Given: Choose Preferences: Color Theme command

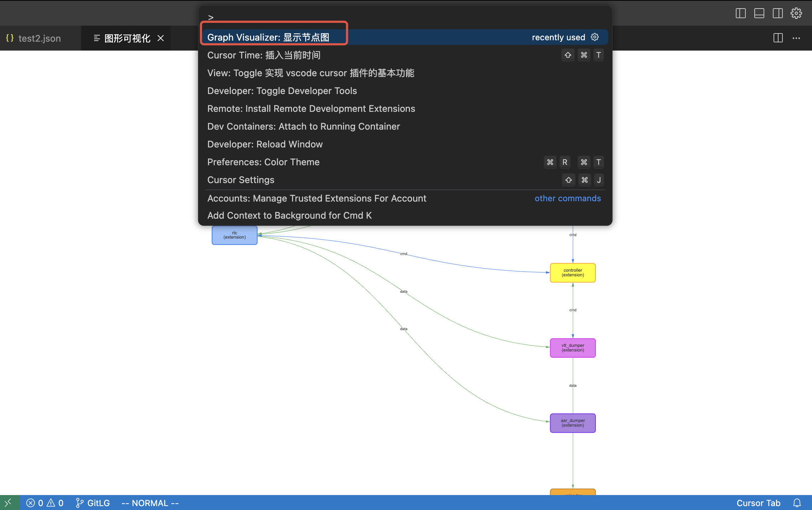Looking at the screenshot, I should click(263, 162).
